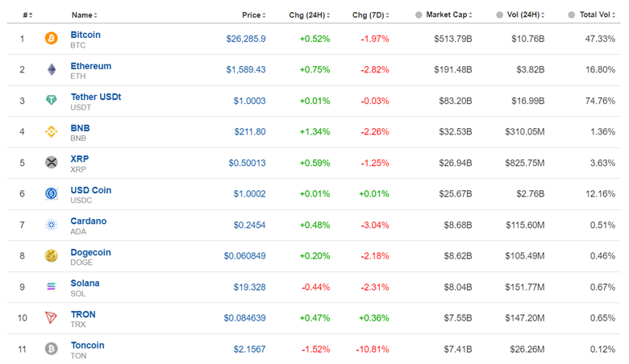Click Solana price $19.328
This screenshot has height=364, width=629.
click(x=249, y=287)
